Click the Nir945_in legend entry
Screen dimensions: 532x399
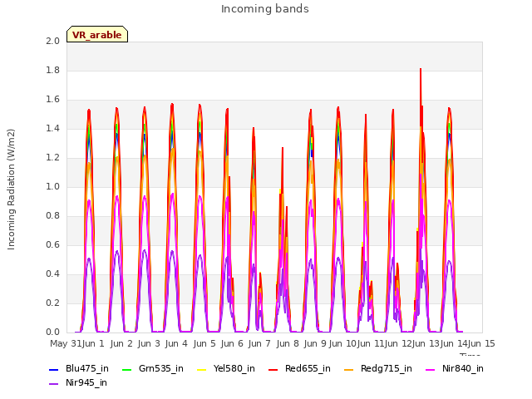(78, 382)
